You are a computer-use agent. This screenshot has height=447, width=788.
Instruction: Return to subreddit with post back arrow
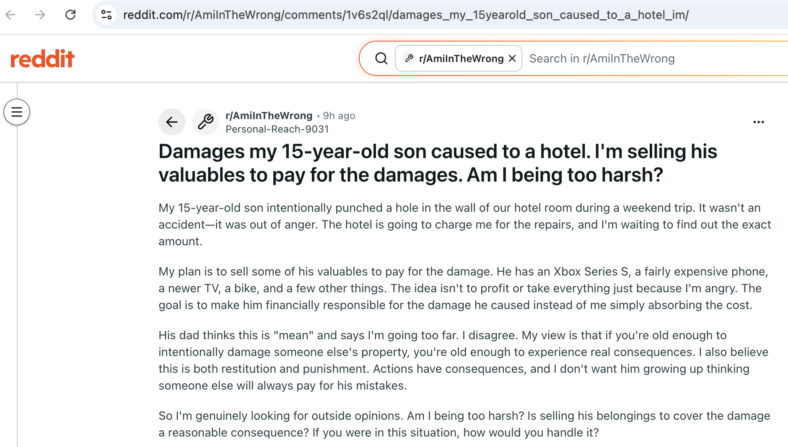[x=172, y=122]
